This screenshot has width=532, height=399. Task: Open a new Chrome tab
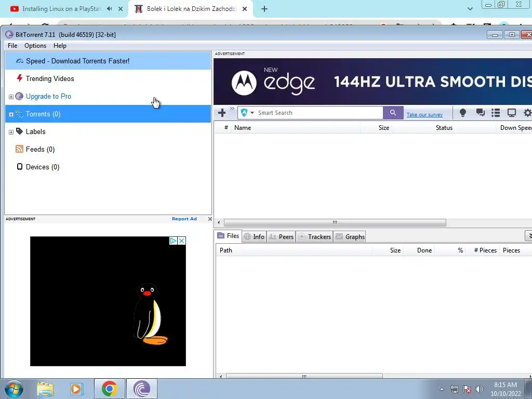(264, 9)
